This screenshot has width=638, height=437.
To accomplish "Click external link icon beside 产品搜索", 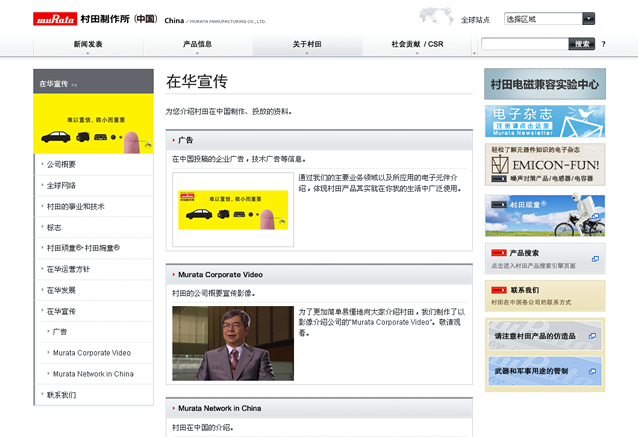I will tap(595, 259).
